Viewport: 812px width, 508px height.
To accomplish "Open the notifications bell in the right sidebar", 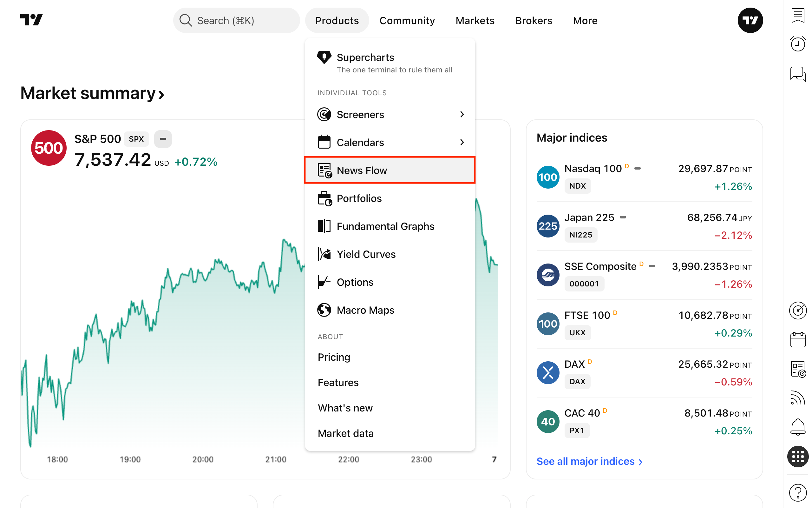I will (x=798, y=427).
